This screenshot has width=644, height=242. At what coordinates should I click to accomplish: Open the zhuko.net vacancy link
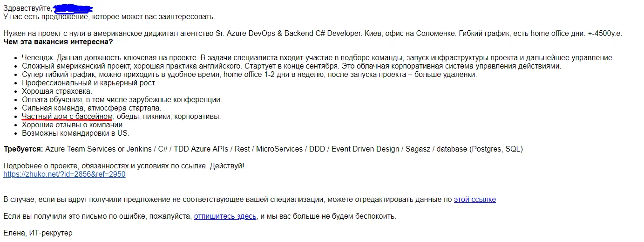(64, 174)
